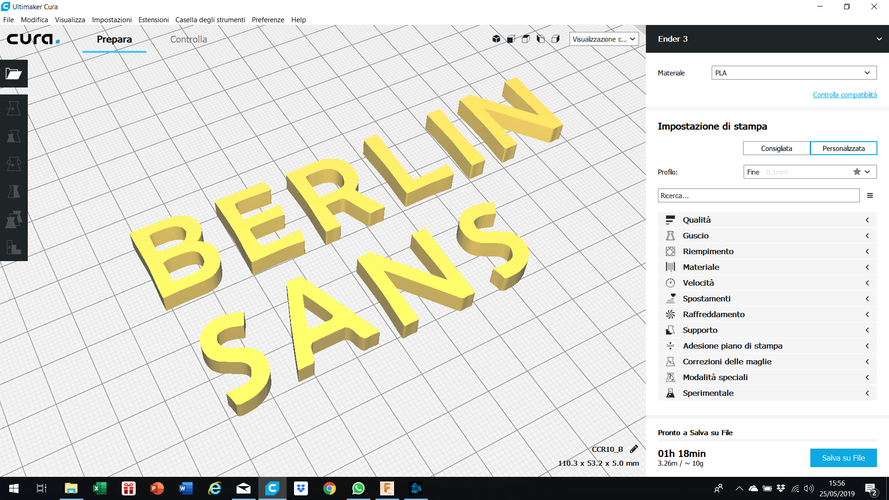Image resolution: width=889 pixels, height=500 pixels.
Task: Open Dropbox from the taskbar
Action: (x=300, y=488)
